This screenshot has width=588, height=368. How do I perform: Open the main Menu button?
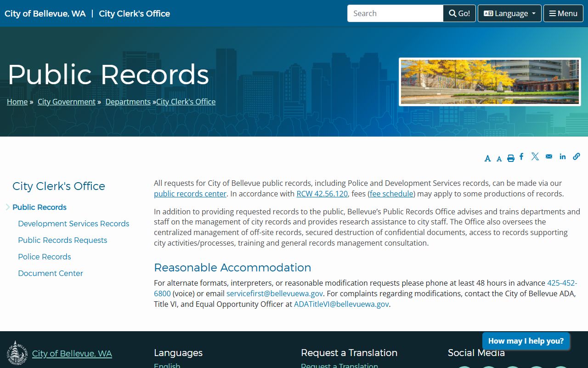click(x=563, y=13)
